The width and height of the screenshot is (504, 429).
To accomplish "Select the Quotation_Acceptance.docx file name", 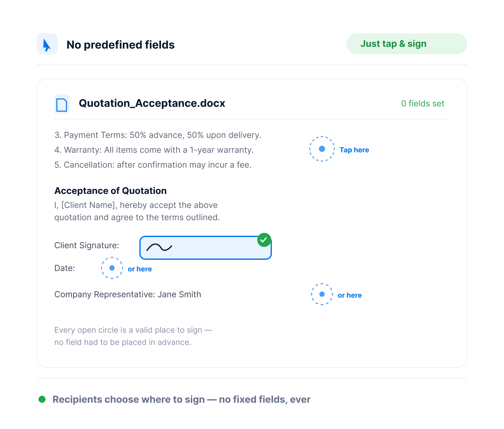I will click(152, 103).
